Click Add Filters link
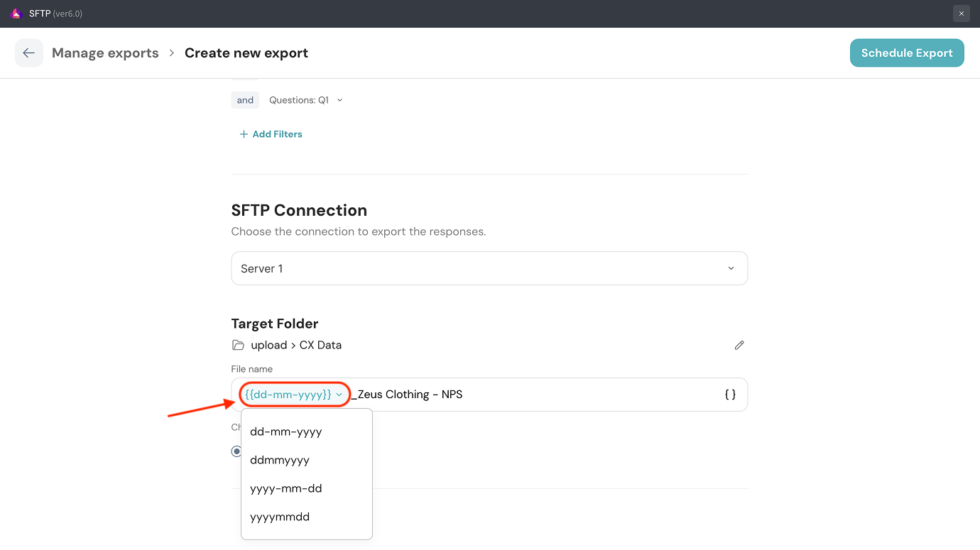 click(271, 134)
